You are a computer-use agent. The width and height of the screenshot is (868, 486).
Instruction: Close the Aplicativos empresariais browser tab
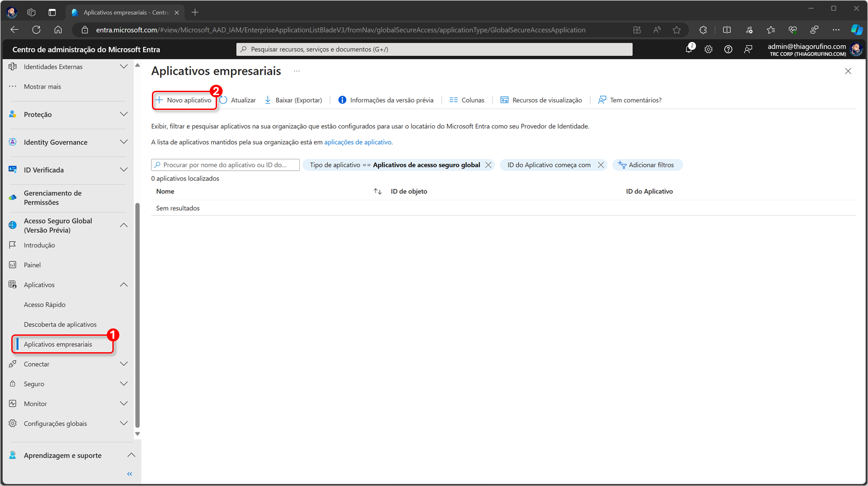(x=177, y=13)
